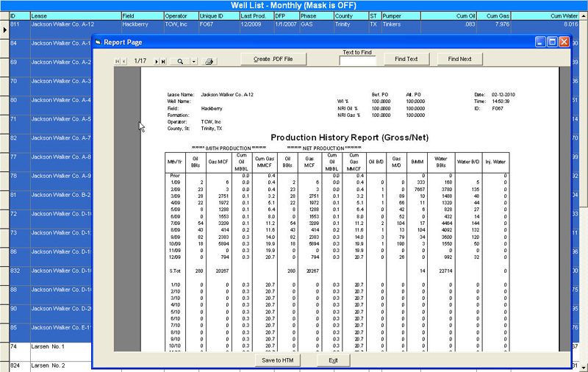Click the Last Prod. column header

[257, 15]
